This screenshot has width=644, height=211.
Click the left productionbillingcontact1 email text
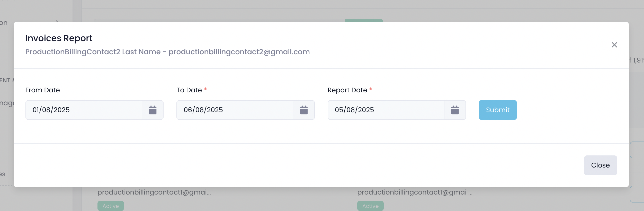pos(154,192)
